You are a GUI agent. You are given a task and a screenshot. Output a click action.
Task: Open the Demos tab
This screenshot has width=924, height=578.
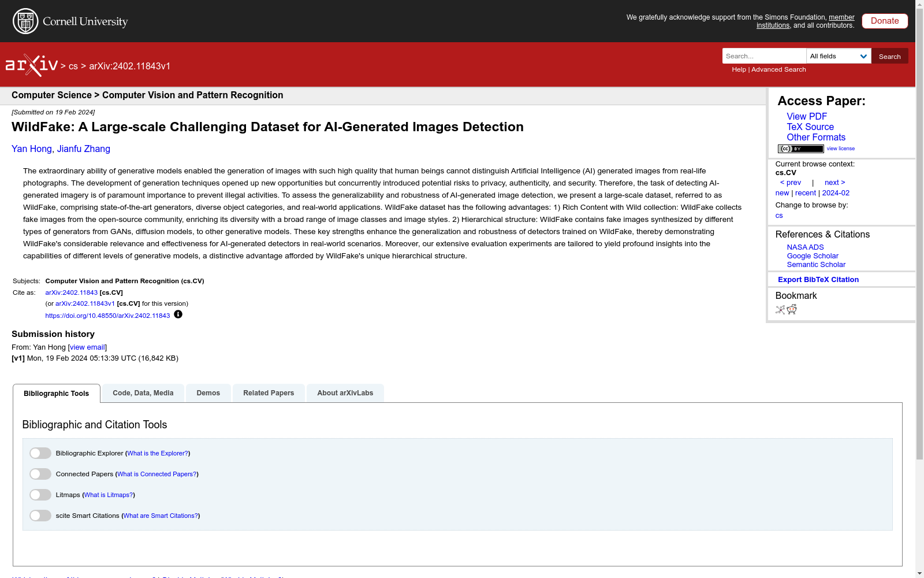pyautogui.click(x=208, y=393)
